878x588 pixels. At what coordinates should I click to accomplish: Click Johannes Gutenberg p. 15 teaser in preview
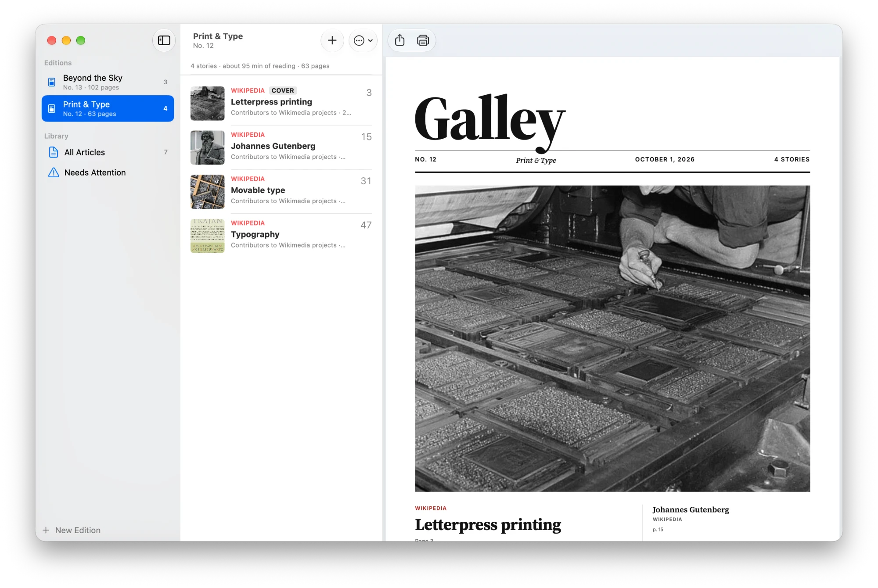(691, 519)
